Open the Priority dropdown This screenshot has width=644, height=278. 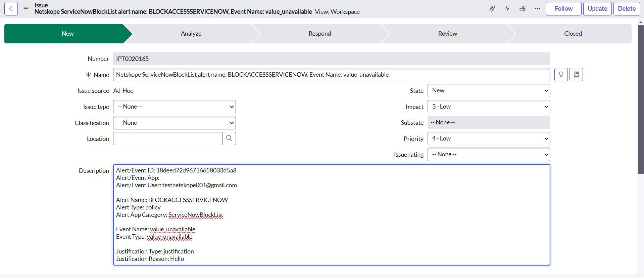489,138
